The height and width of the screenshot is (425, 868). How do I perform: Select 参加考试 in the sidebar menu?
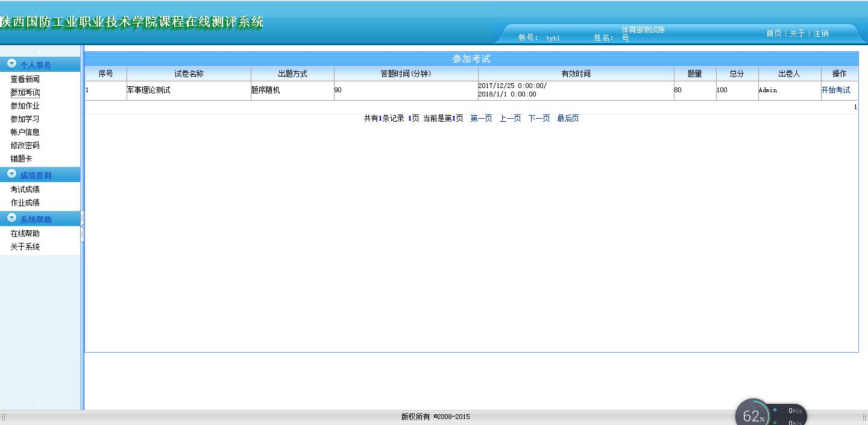pos(25,92)
